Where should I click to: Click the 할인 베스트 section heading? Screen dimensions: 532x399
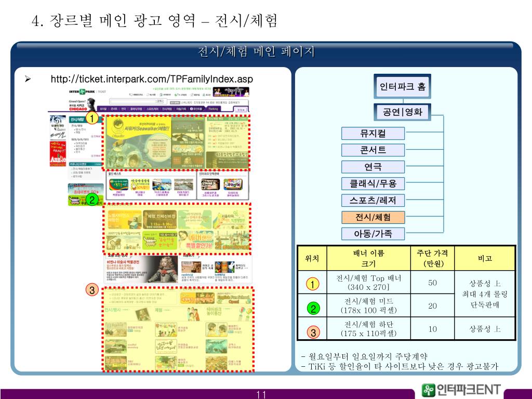[115, 174]
